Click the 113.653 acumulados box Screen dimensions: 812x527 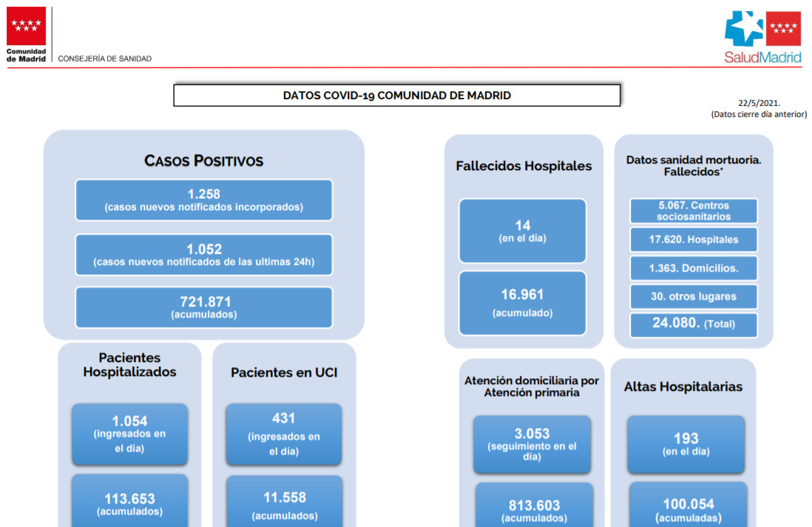129,501
